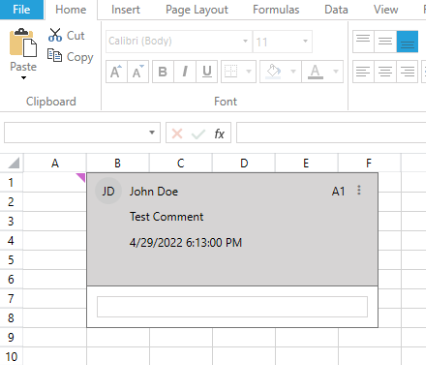Image resolution: width=426 pixels, height=365 pixels.
Task: Select row 10 header
Action: (x=11, y=356)
